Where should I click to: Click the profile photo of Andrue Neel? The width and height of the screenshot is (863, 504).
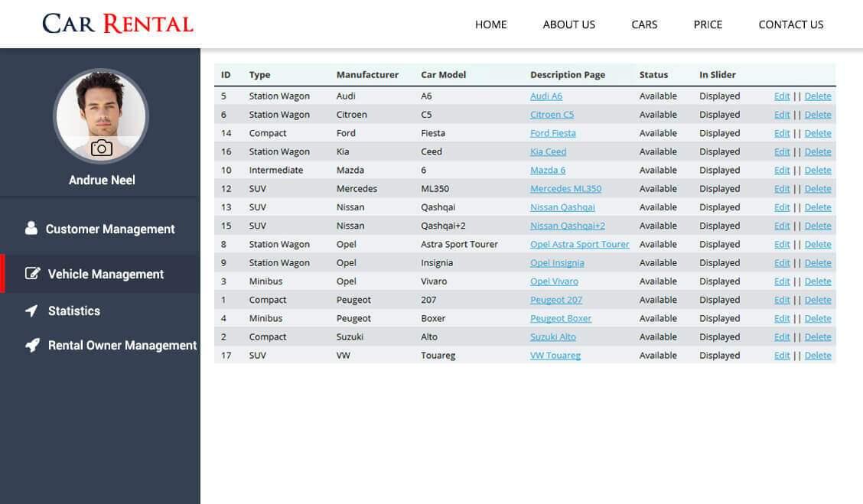click(101, 107)
